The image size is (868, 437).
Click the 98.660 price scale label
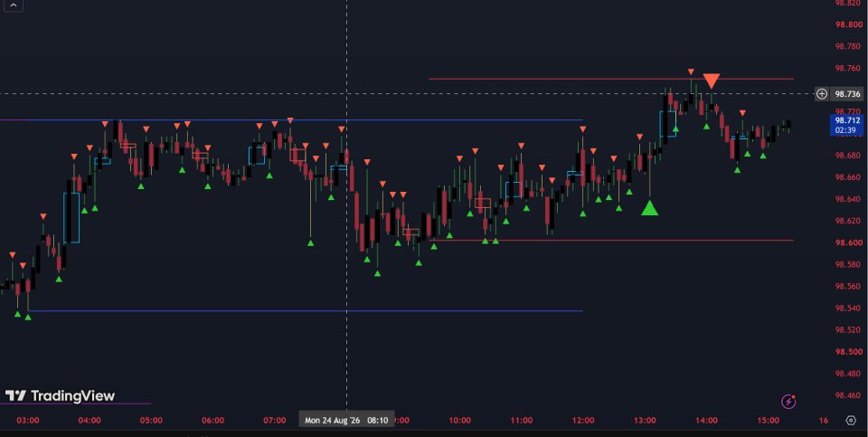coord(847,177)
